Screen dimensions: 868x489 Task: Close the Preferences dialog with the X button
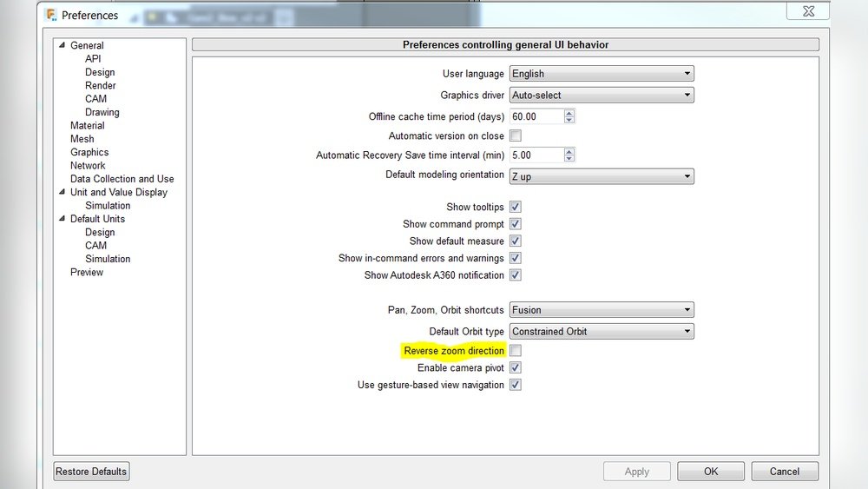[x=808, y=11]
